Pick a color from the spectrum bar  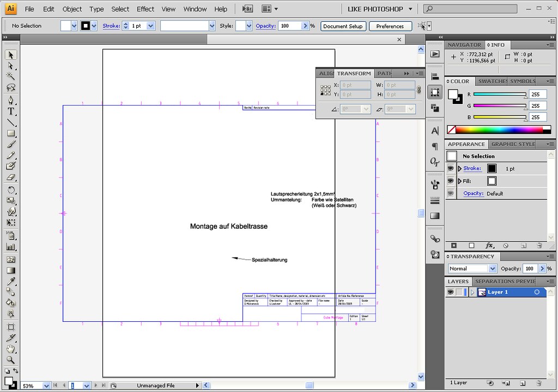coord(499,130)
